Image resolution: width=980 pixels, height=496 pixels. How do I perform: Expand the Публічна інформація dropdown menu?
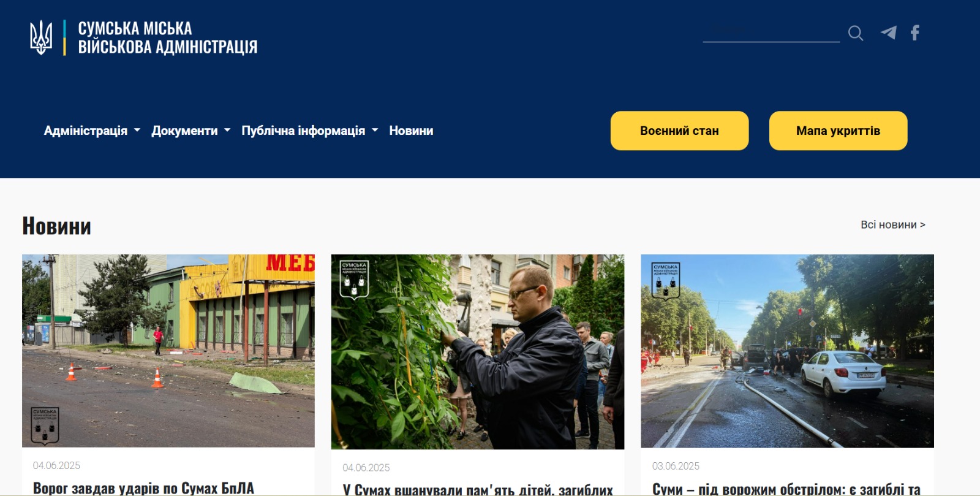click(x=310, y=131)
